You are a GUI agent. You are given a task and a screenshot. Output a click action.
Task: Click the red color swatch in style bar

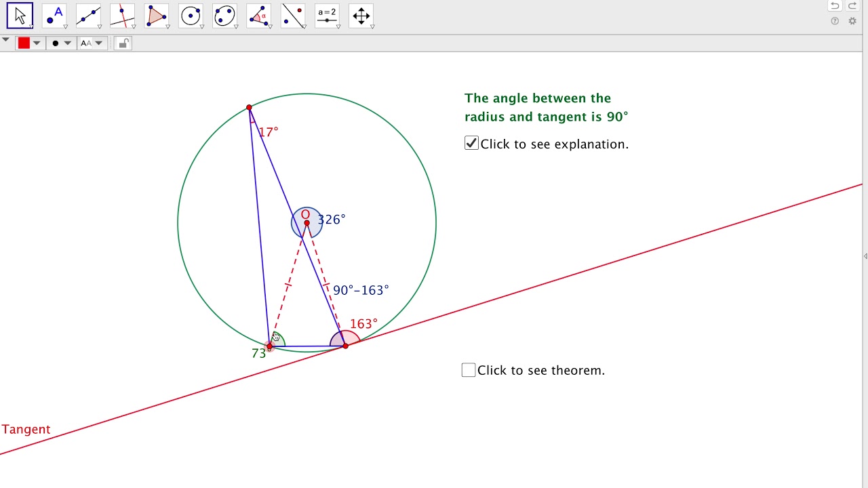click(x=24, y=43)
